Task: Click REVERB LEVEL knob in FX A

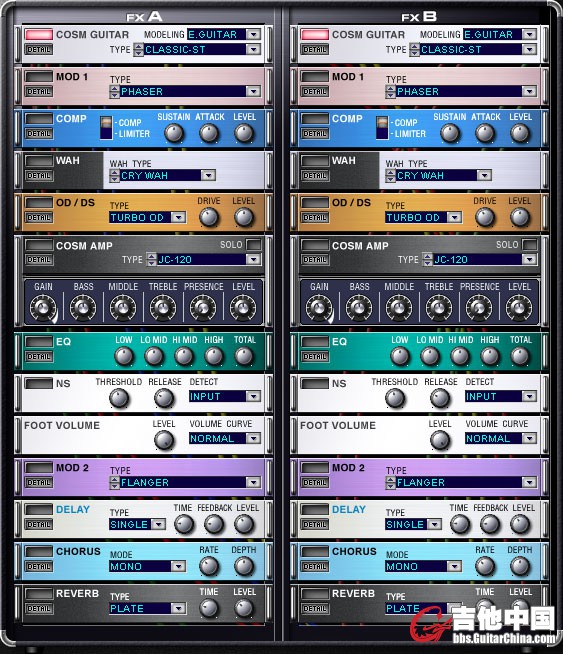Action: 244,609
